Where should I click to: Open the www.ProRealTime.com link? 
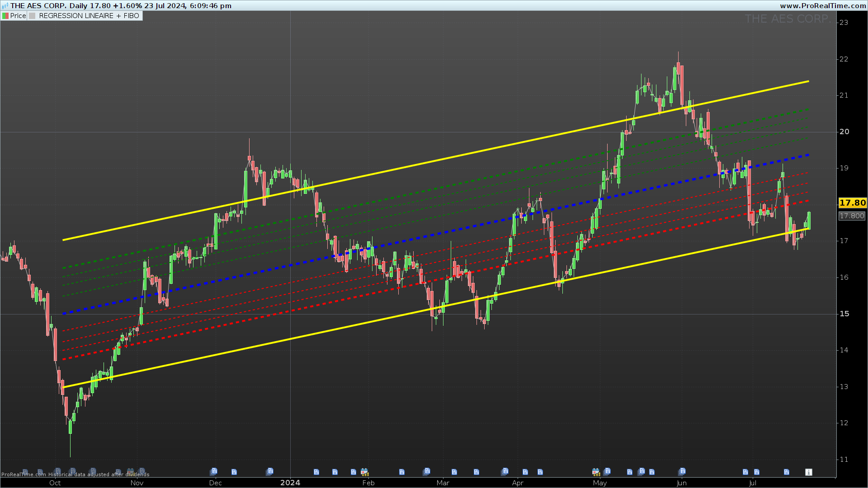822,5
